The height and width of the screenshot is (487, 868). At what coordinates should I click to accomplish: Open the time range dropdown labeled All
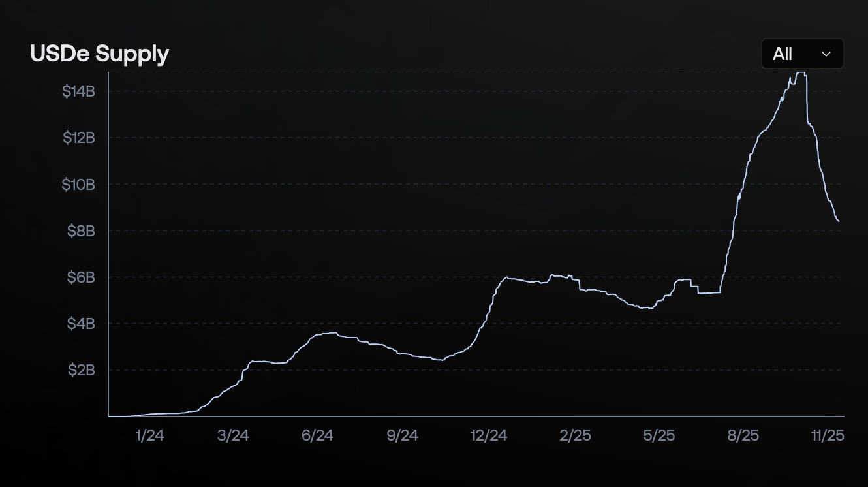click(801, 54)
